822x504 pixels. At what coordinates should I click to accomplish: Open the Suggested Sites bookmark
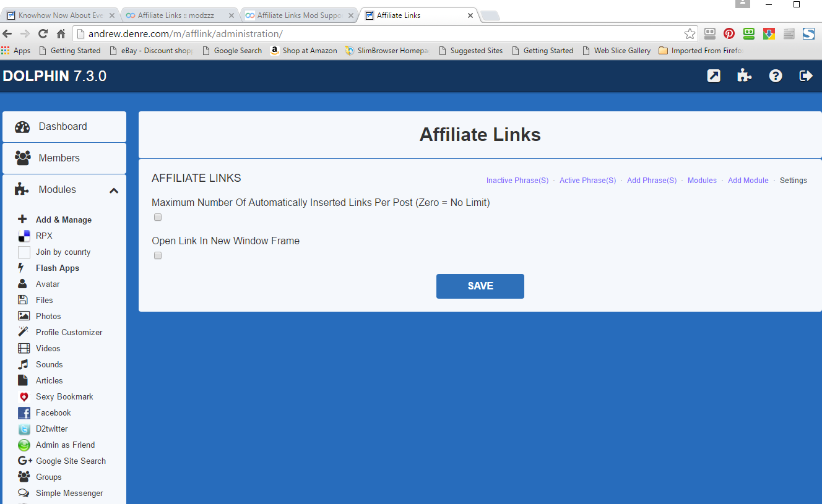pyautogui.click(x=471, y=51)
